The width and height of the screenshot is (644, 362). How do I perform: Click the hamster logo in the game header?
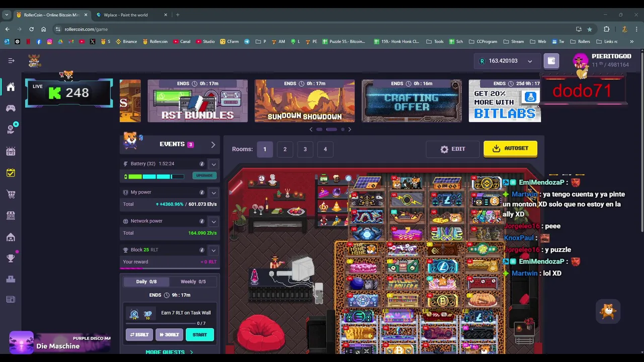(x=34, y=61)
